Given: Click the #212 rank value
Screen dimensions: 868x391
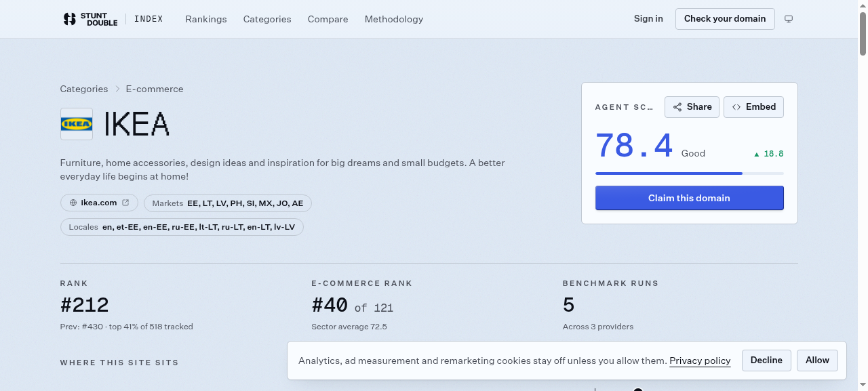Looking at the screenshot, I should coord(85,305).
